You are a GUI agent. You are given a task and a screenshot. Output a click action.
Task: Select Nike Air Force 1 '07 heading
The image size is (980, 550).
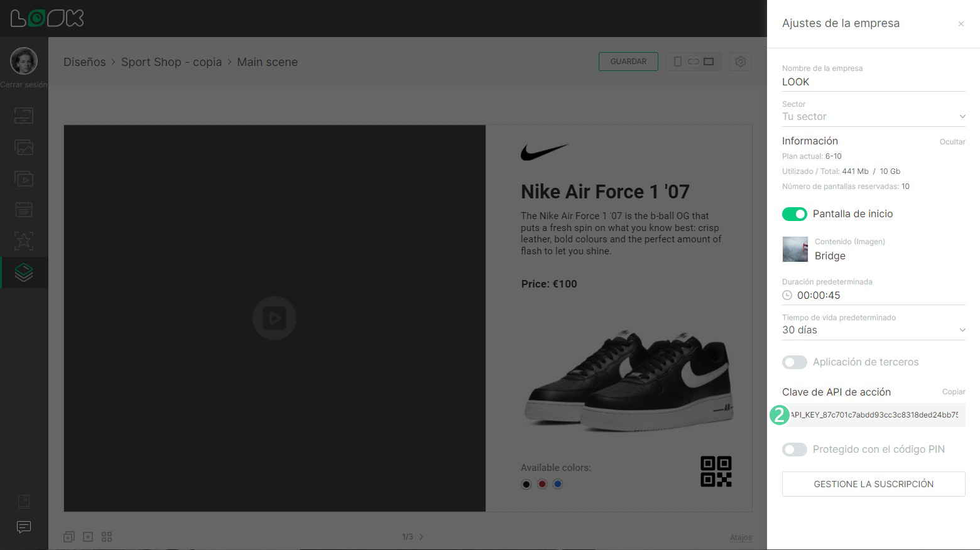pos(605,191)
